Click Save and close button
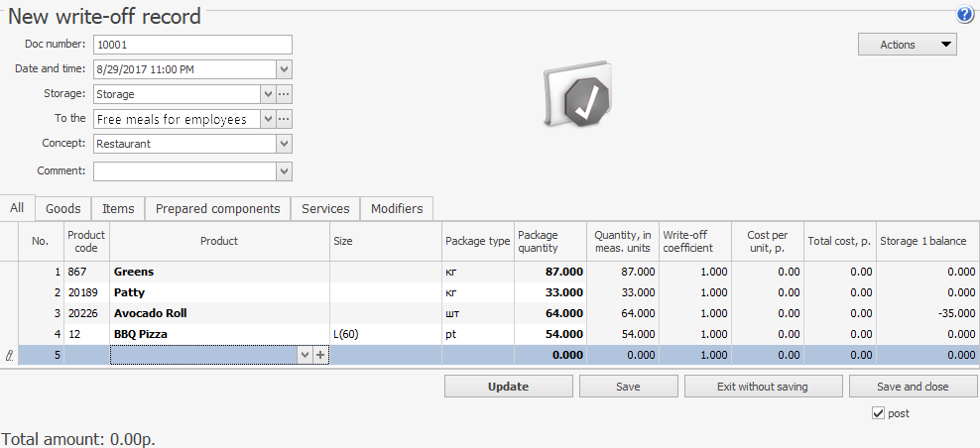The image size is (980, 448). (913, 387)
